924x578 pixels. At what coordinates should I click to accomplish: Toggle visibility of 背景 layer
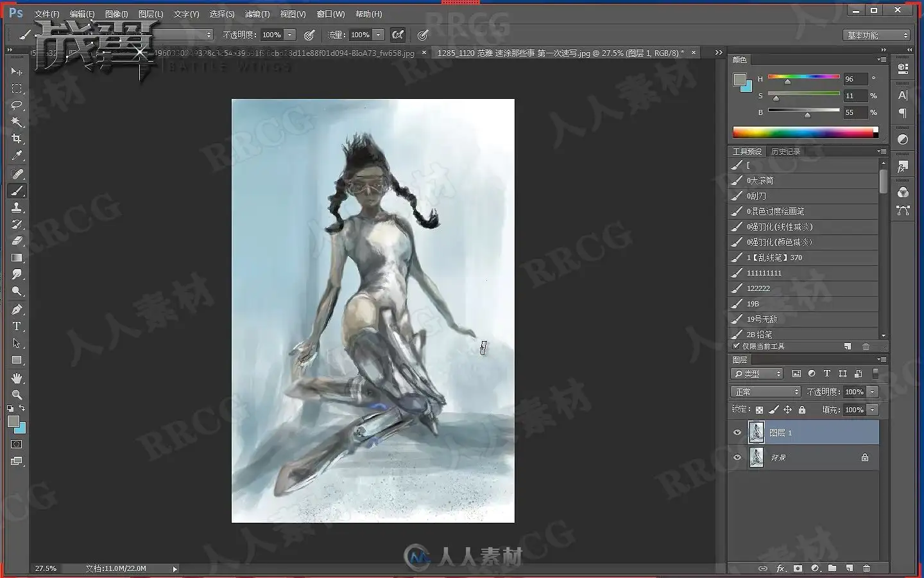737,457
